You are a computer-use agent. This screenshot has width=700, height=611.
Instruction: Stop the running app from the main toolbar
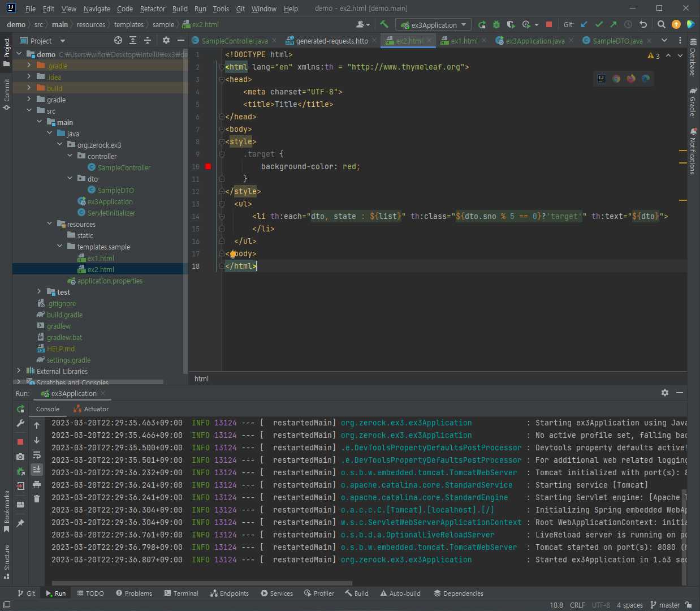click(548, 24)
